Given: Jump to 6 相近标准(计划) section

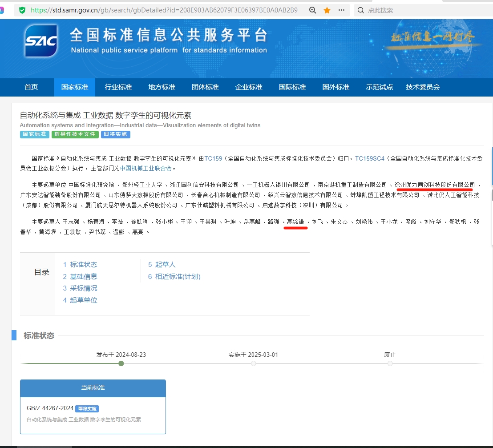Looking at the screenshot, I should pyautogui.click(x=174, y=276).
